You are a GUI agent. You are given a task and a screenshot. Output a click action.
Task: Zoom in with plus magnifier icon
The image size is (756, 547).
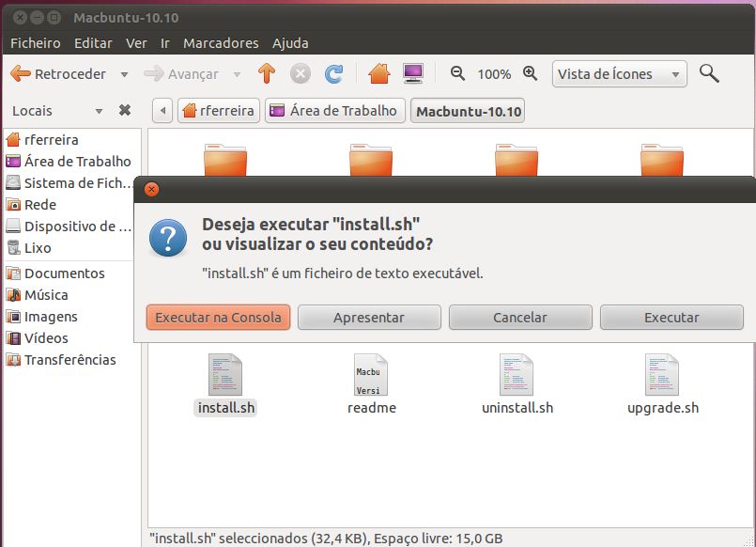tap(530, 73)
